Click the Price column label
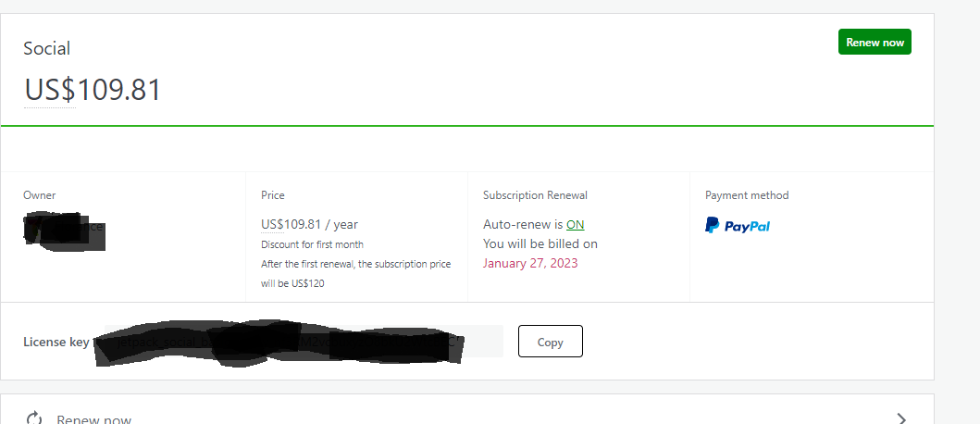Screen dimensions: 980x424 click(272, 195)
